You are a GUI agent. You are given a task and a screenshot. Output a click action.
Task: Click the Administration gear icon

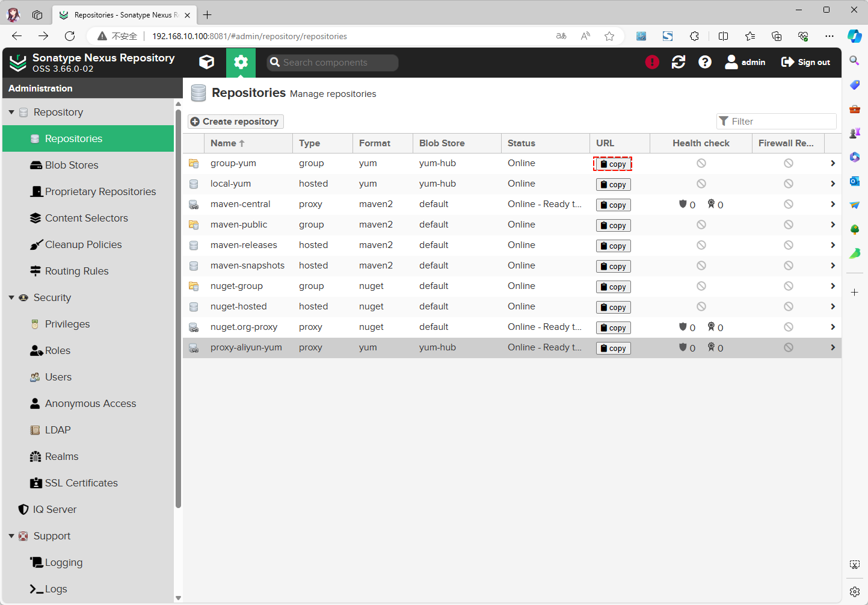(241, 62)
